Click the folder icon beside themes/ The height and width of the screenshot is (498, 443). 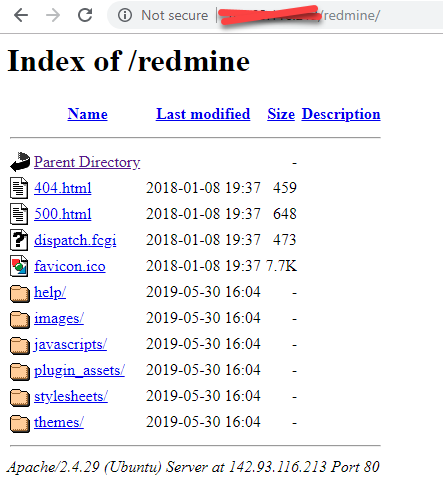[x=20, y=423]
